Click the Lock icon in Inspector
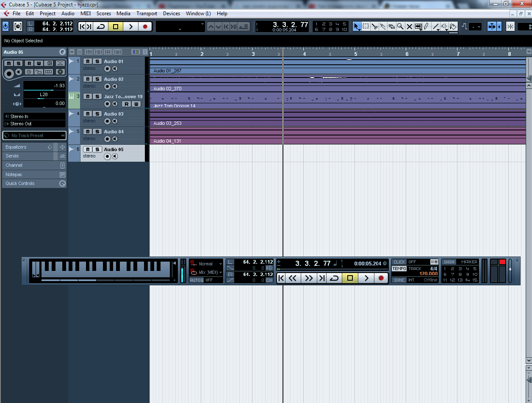 [39, 72]
